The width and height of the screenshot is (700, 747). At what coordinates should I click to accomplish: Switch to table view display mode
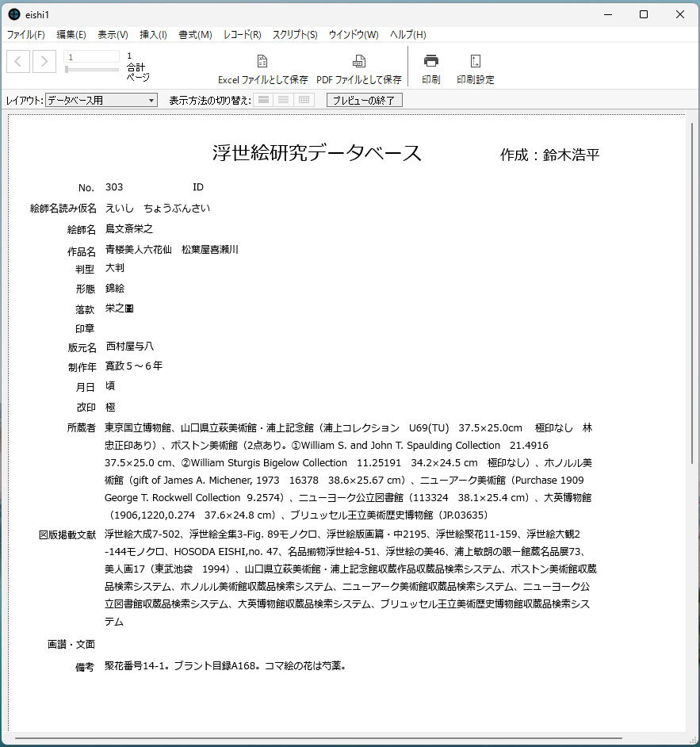tap(304, 100)
